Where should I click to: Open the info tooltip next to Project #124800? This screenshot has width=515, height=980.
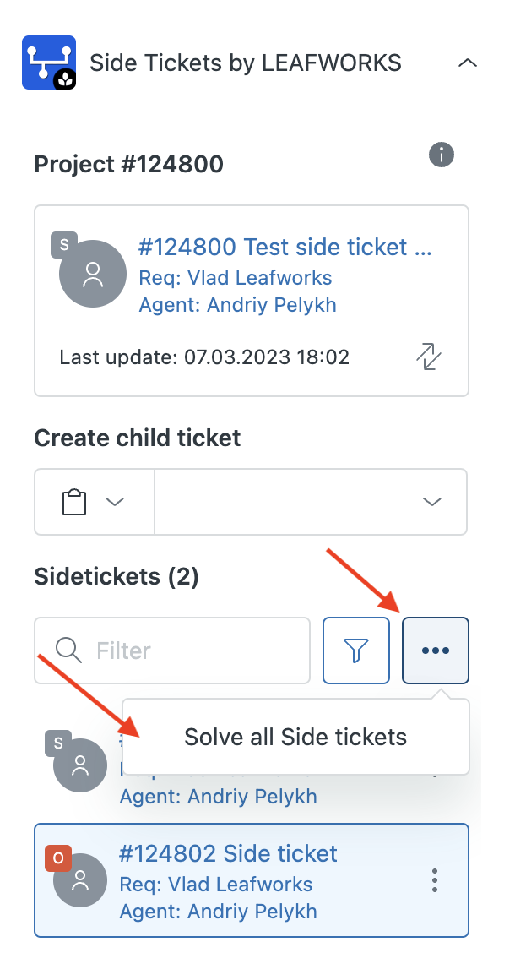[441, 155]
